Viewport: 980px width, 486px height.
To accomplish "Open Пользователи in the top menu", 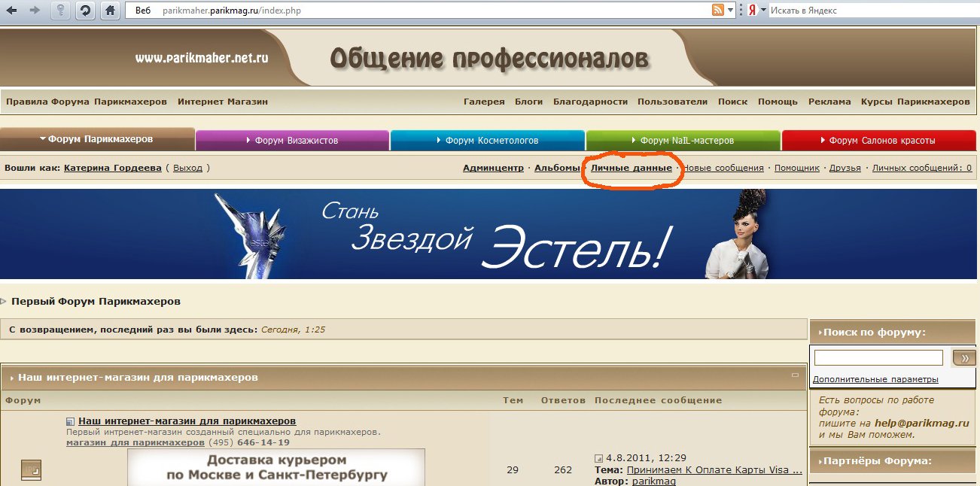I will pos(672,102).
